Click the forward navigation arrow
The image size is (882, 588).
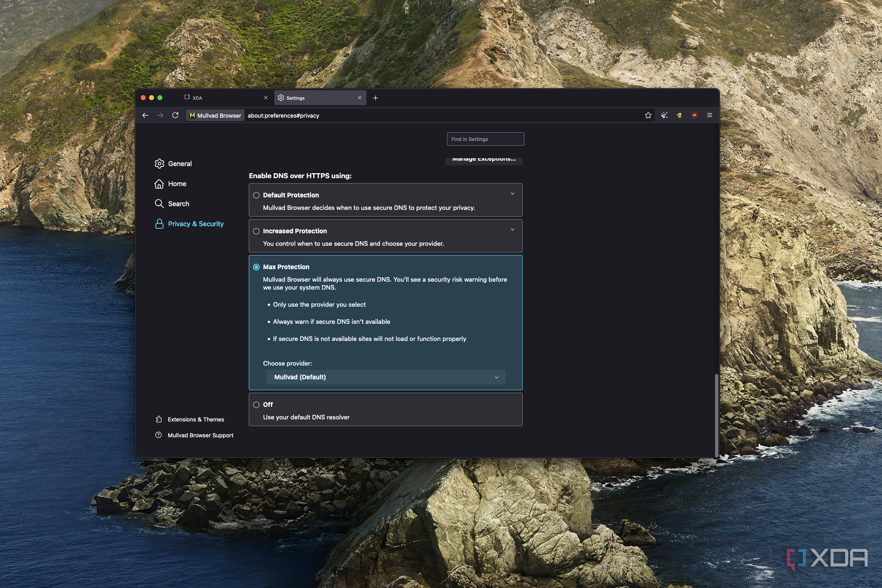(x=160, y=116)
